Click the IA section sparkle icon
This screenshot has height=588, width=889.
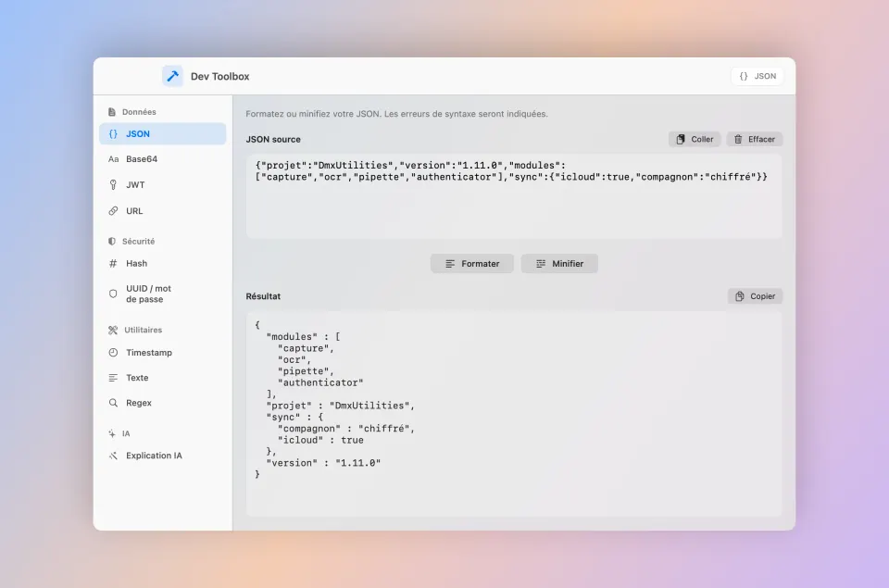coord(112,433)
